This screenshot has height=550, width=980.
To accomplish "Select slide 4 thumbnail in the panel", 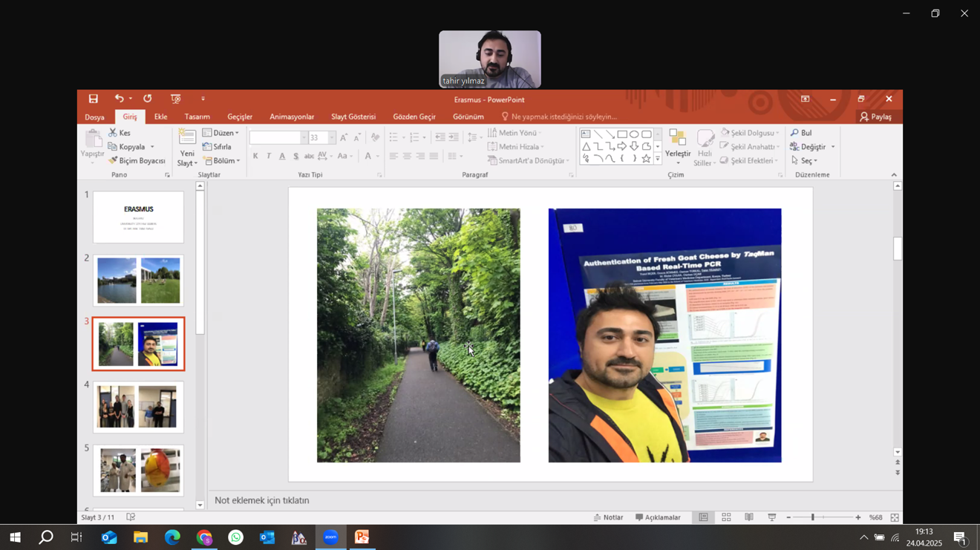I will [x=138, y=407].
